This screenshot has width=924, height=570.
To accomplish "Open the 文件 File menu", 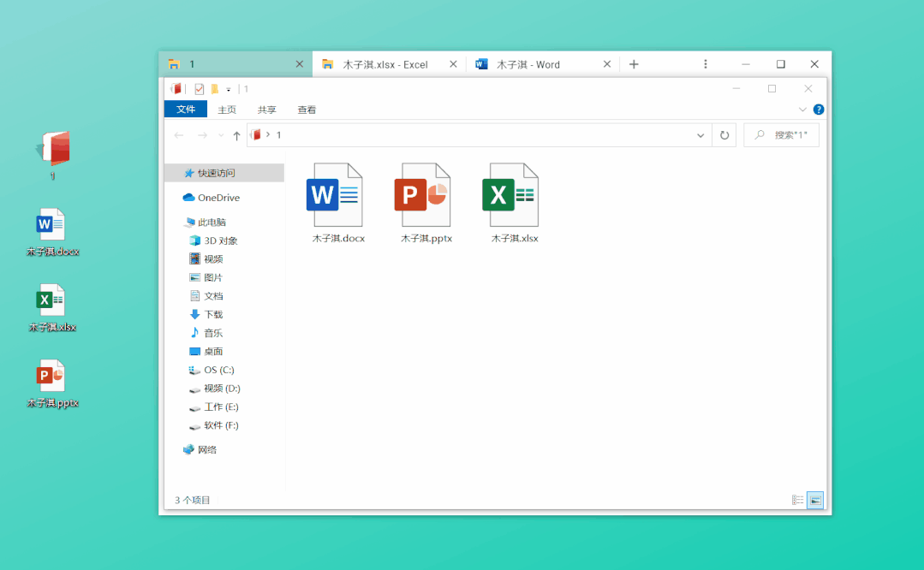I will [x=186, y=110].
